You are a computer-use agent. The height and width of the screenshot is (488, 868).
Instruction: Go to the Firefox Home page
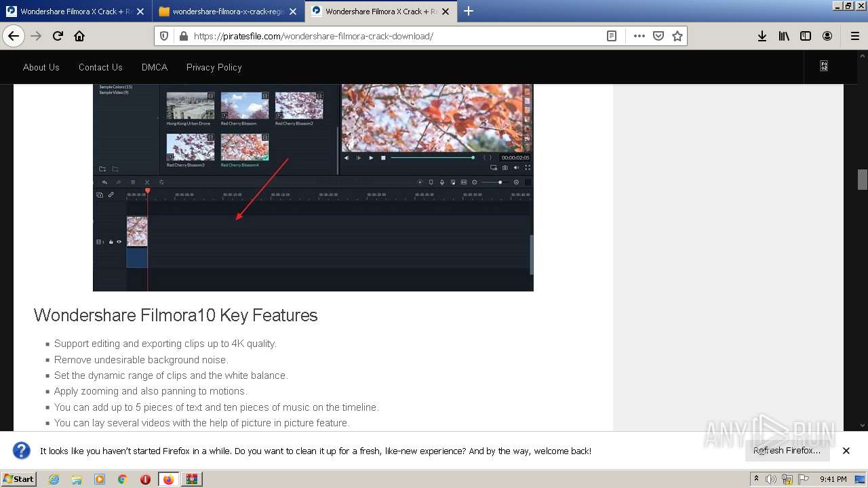pyautogui.click(x=79, y=36)
